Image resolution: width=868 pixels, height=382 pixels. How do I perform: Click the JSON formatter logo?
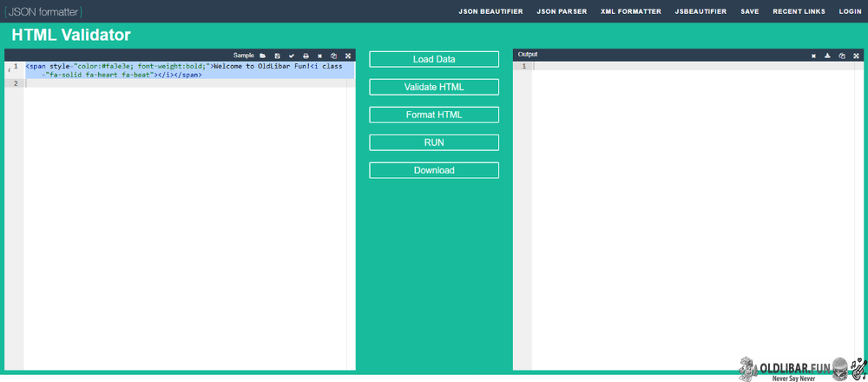(43, 11)
